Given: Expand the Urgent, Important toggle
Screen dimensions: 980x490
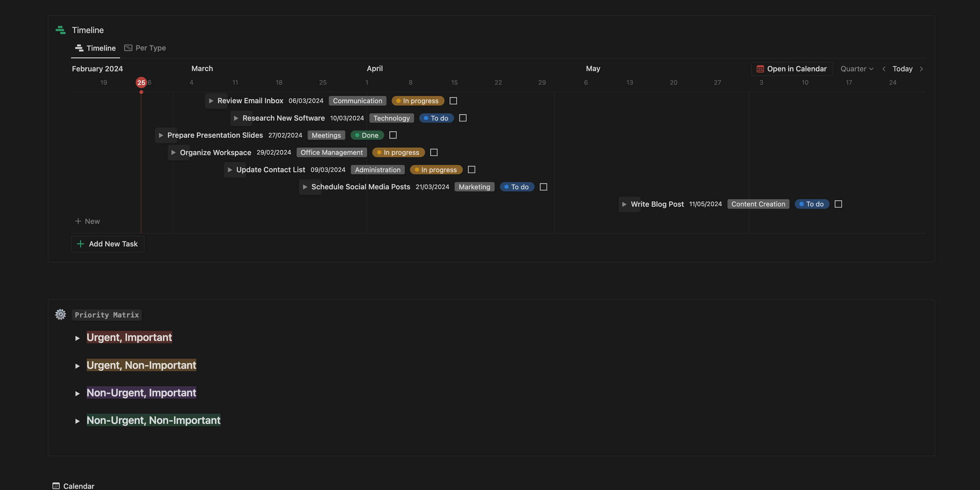Looking at the screenshot, I should (78, 338).
